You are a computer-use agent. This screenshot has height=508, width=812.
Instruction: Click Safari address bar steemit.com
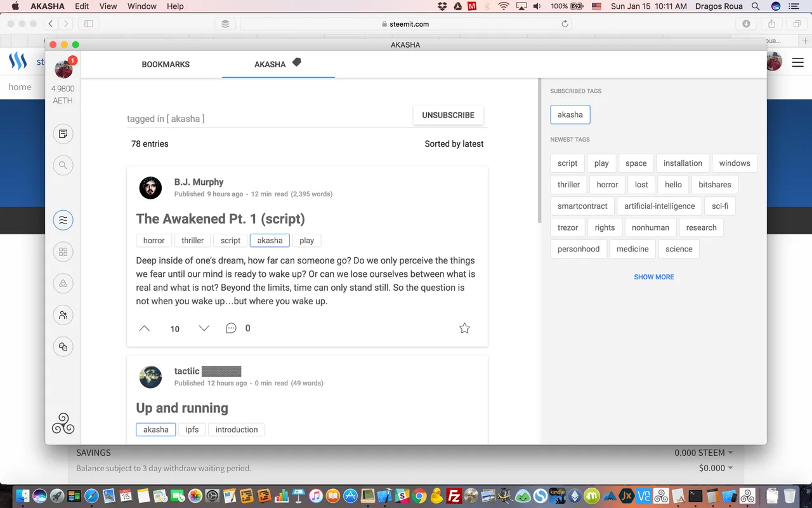point(406,24)
